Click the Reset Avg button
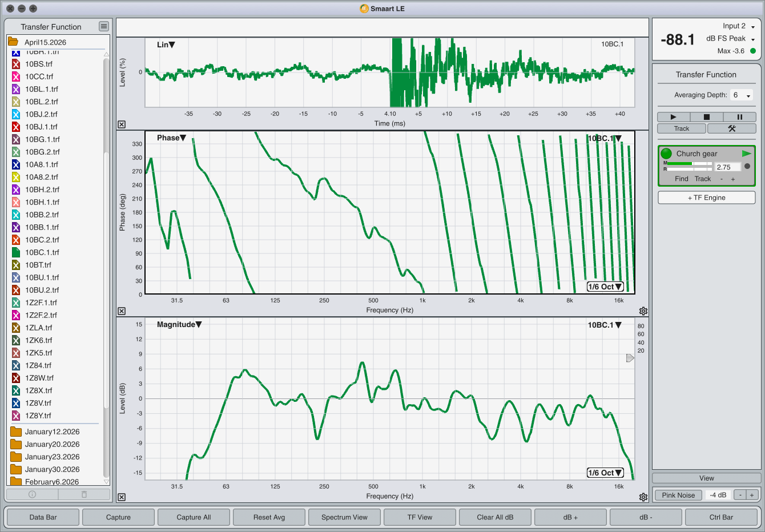 coord(269,517)
